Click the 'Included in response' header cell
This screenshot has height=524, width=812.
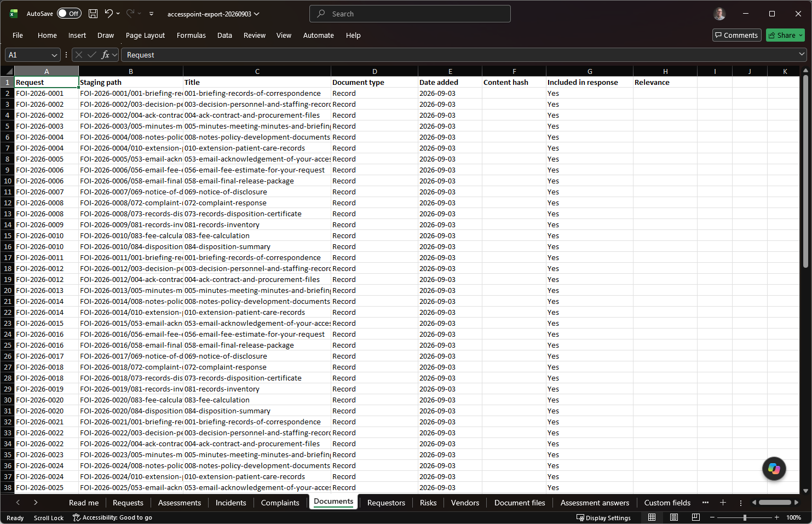[590, 82]
